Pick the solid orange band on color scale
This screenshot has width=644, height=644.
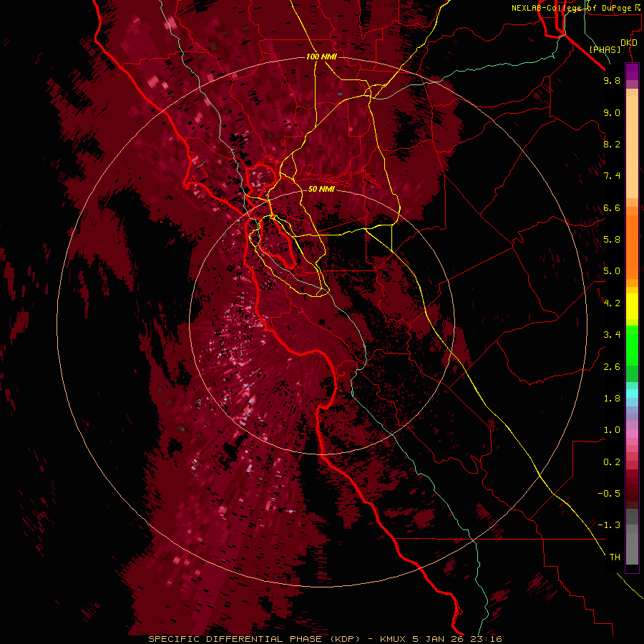point(632,248)
